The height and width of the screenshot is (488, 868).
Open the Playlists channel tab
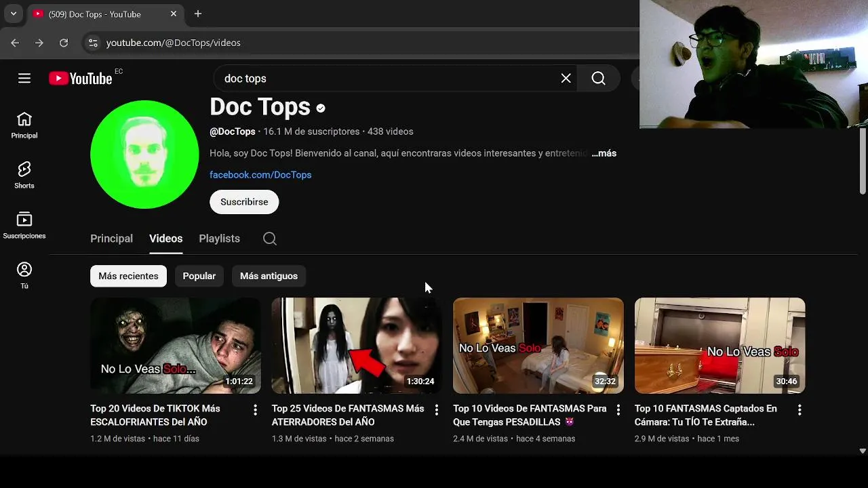pyautogui.click(x=220, y=239)
